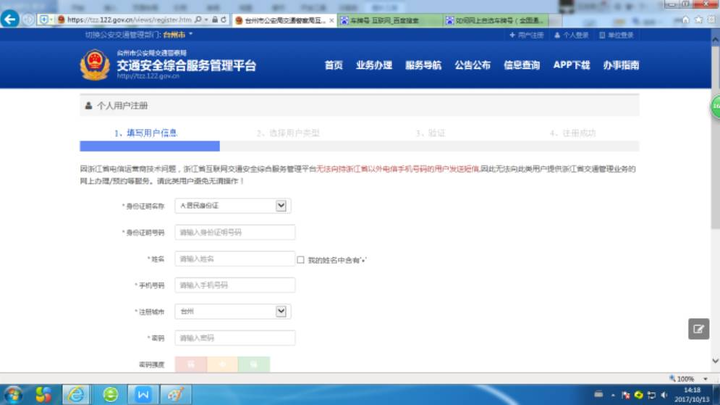Image resolution: width=720 pixels, height=405 pixels.
Task: Click the page scroll-up arrow
Action: (715, 40)
